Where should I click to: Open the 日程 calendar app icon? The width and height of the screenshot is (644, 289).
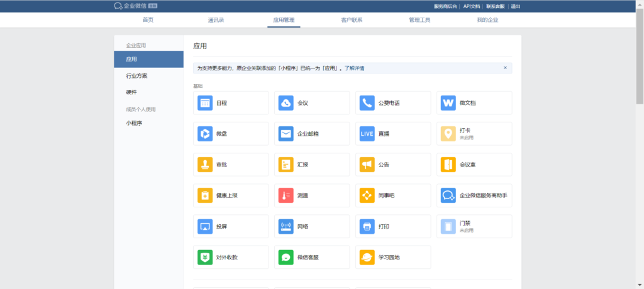click(205, 103)
